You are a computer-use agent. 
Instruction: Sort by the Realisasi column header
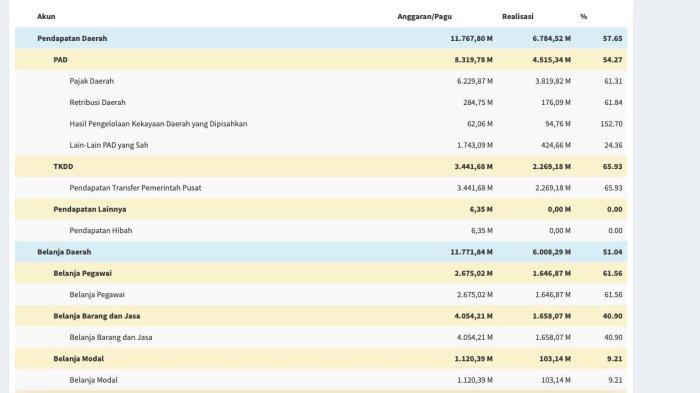[517, 17]
